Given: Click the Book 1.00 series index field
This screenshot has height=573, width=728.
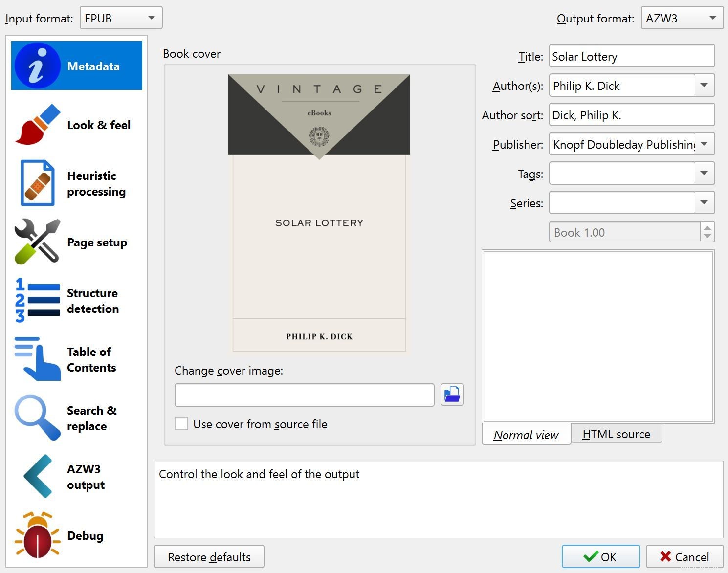Looking at the screenshot, I should coord(625,232).
